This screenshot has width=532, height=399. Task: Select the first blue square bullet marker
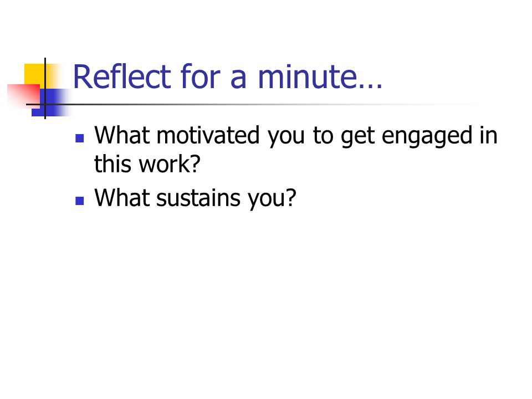[80, 138]
